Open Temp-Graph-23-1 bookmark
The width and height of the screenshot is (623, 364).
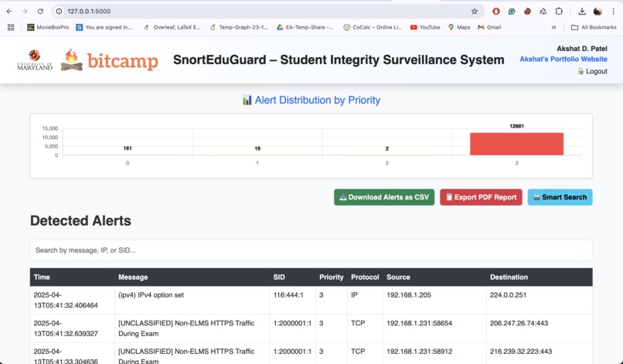(239, 27)
